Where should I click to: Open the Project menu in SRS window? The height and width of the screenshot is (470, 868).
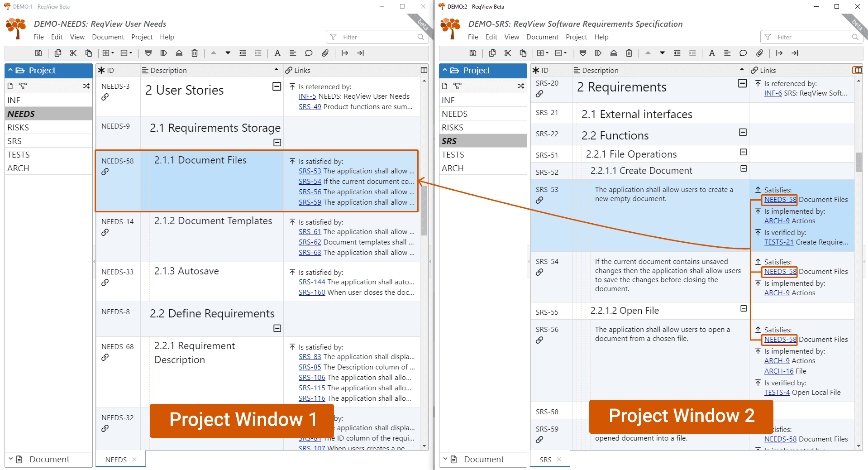(576, 37)
